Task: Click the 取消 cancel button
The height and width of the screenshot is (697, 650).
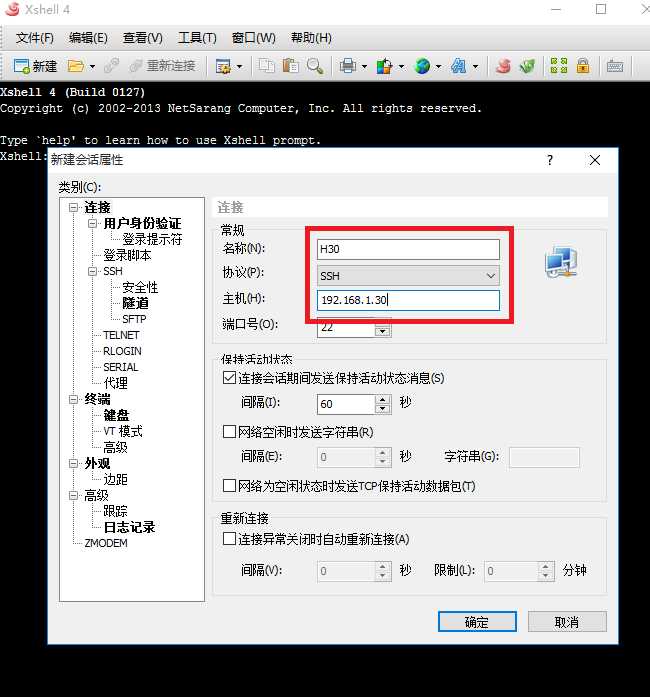Action: pos(567,621)
